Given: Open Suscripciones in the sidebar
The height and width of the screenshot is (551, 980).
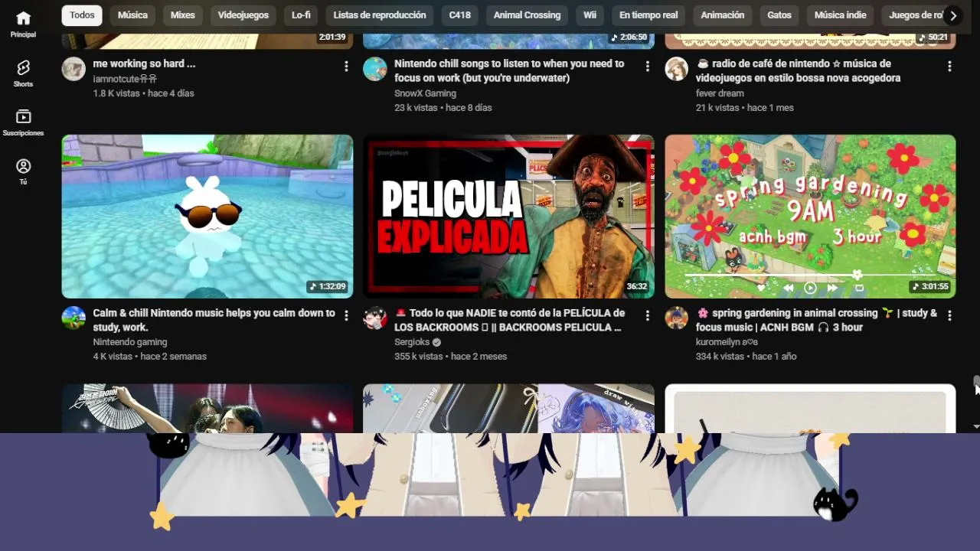Looking at the screenshot, I should [23, 122].
